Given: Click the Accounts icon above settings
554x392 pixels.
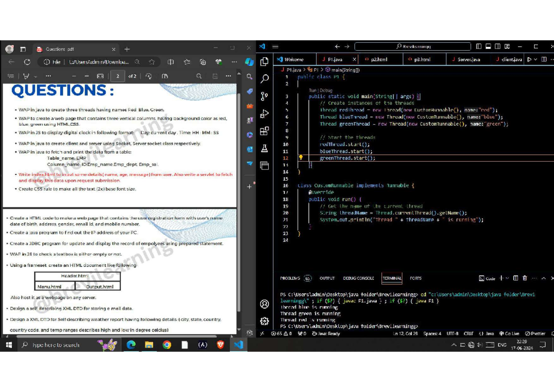Looking at the screenshot, I should point(264,304).
